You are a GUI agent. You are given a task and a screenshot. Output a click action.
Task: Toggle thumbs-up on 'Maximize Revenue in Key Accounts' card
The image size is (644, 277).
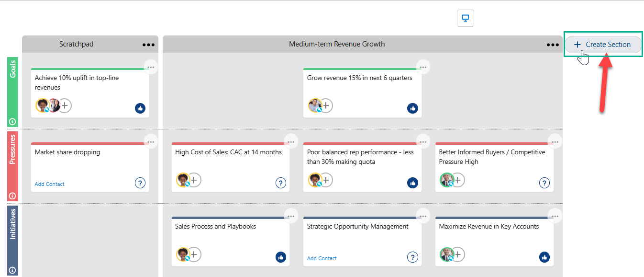click(544, 257)
